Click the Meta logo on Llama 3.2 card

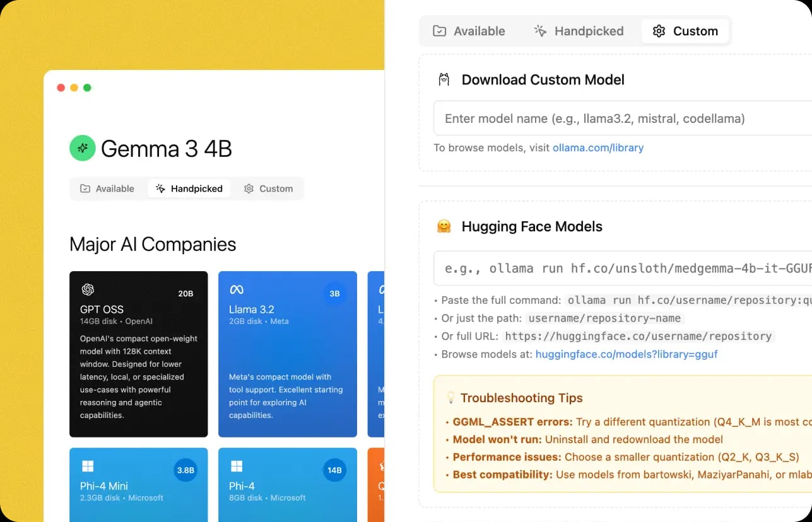pyautogui.click(x=237, y=289)
